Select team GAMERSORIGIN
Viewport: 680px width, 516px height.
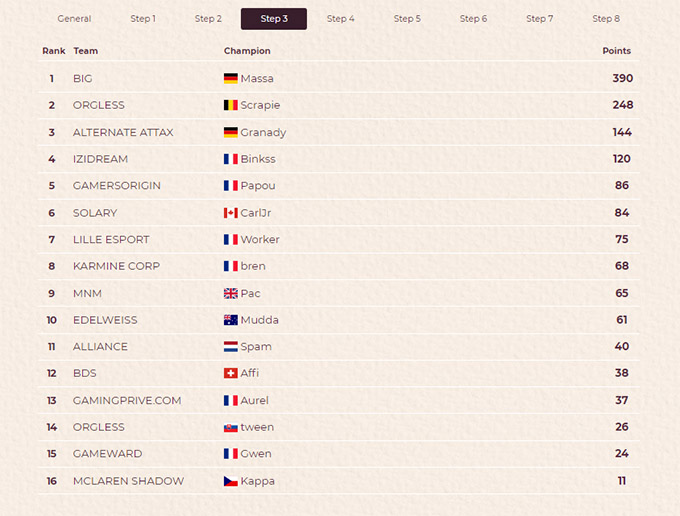tap(117, 186)
